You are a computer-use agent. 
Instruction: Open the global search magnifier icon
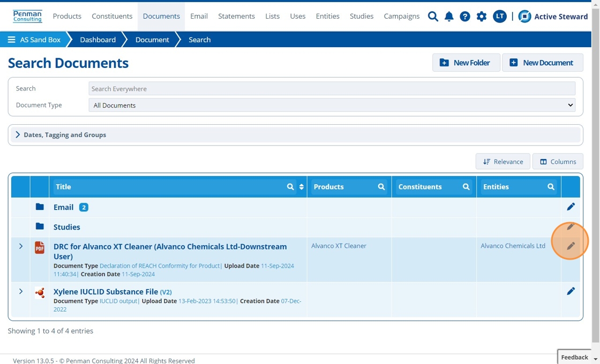point(433,16)
